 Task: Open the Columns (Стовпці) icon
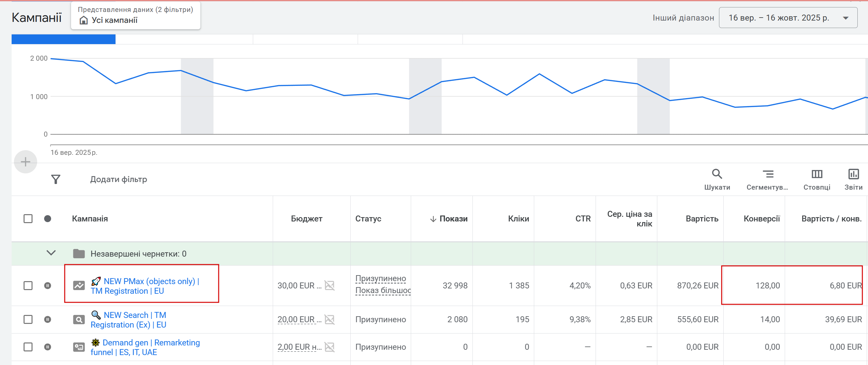817,174
